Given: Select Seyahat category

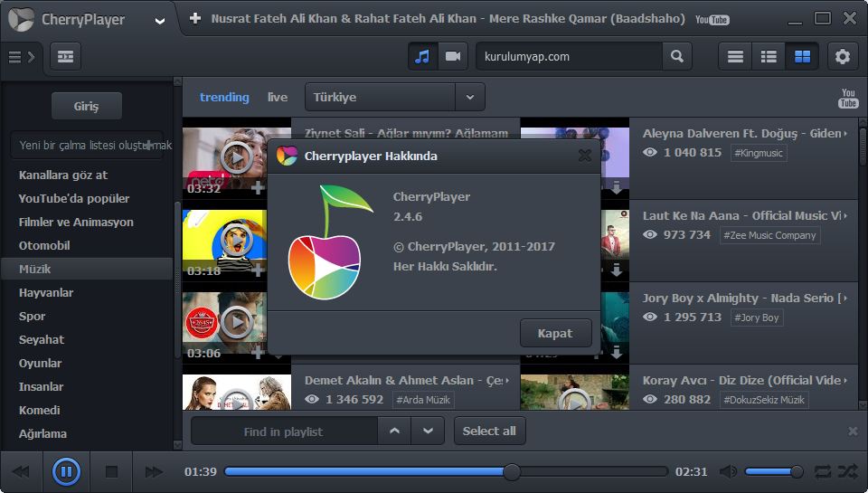Looking at the screenshot, I should pos(42,339).
